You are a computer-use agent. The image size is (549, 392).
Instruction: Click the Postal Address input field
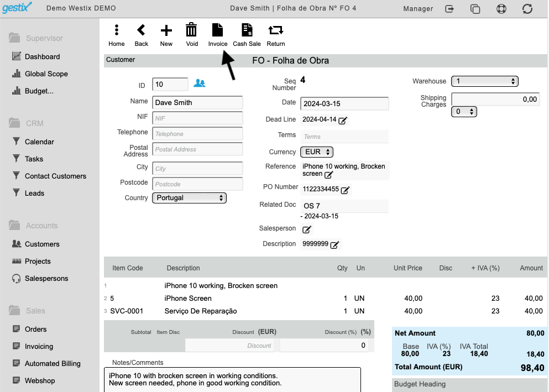(197, 149)
